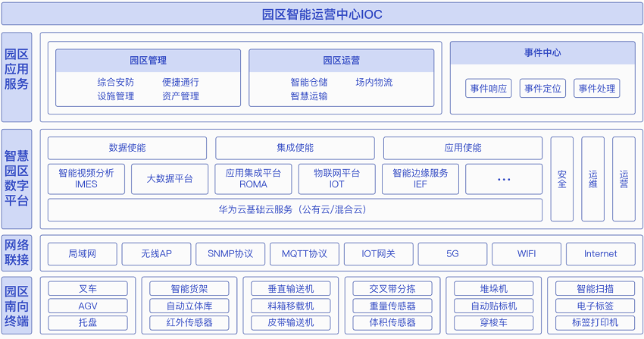Select the vertical 安全 column
The width and height of the screenshot is (644, 339).
pos(562,179)
